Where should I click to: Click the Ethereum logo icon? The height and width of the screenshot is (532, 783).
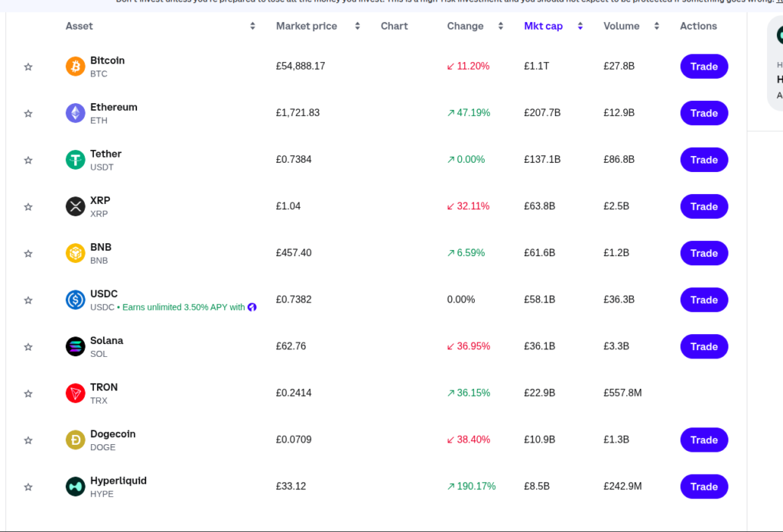pyautogui.click(x=75, y=113)
